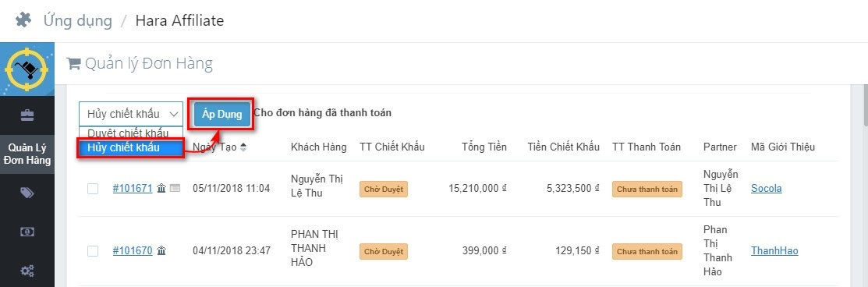This screenshot has height=287, width=868.
Task: Click the Áp Dụng button
Action: tap(222, 115)
